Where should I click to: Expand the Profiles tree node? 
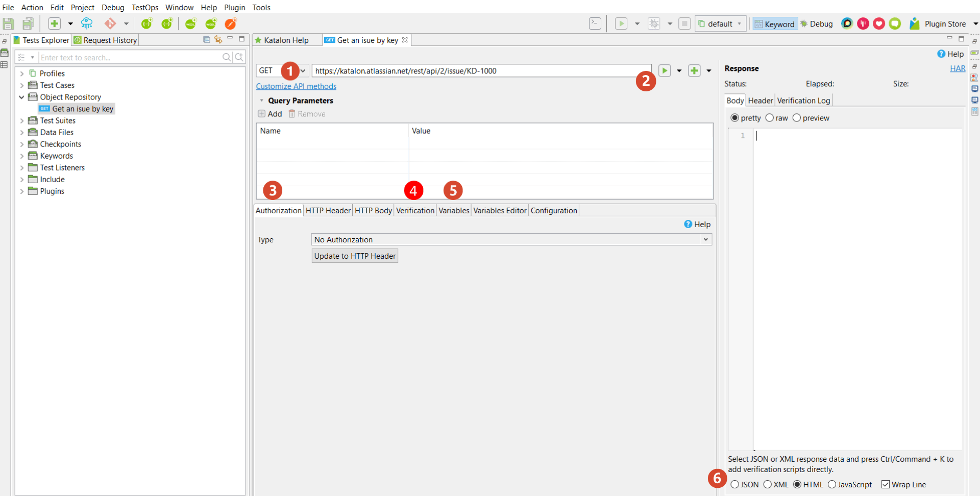(22, 73)
